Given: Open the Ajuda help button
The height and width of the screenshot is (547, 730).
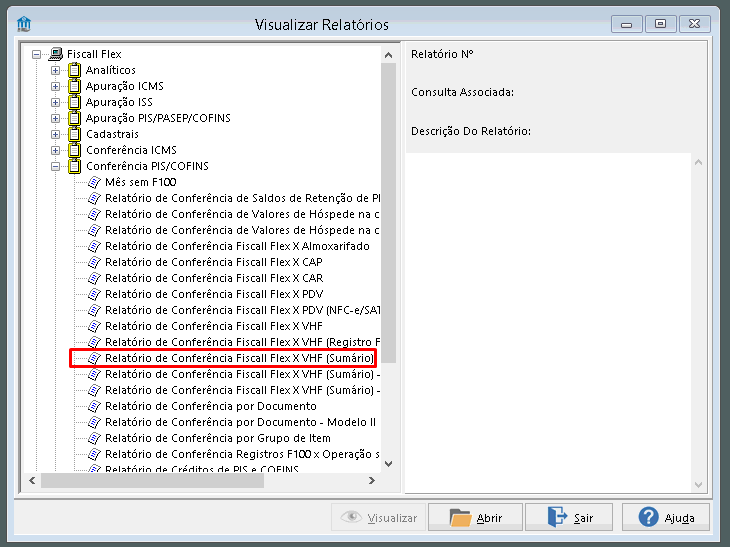Looking at the screenshot, I should [666, 517].
